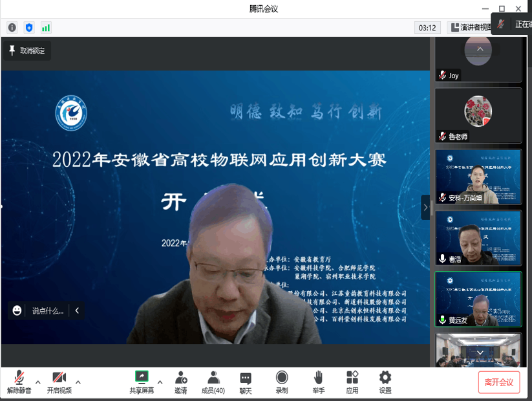Click the red 离开会议 button

498,382
